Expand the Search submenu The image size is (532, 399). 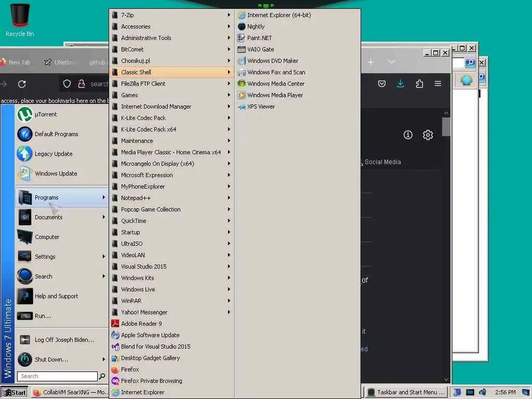click(x=62, y=276)
